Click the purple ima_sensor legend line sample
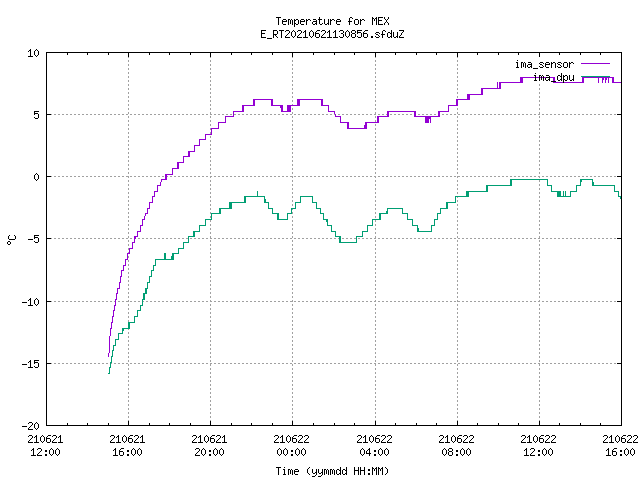This screenshot has width=640, height=480. [596, 64]
